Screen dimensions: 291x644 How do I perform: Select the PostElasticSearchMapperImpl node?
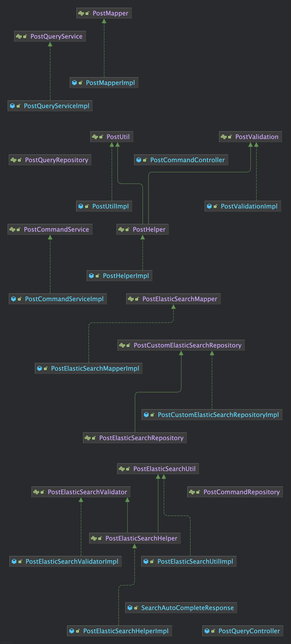tap(89, 369)
